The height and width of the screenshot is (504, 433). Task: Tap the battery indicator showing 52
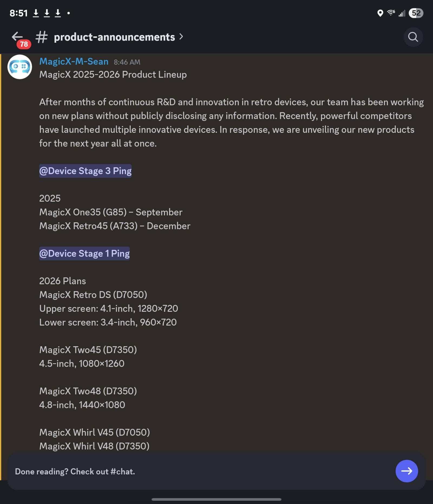pos(416,13)
